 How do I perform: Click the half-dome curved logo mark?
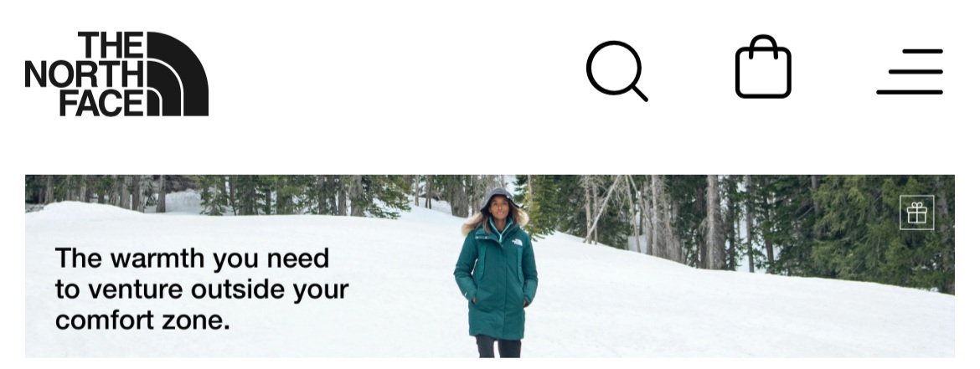pos(178,74)
